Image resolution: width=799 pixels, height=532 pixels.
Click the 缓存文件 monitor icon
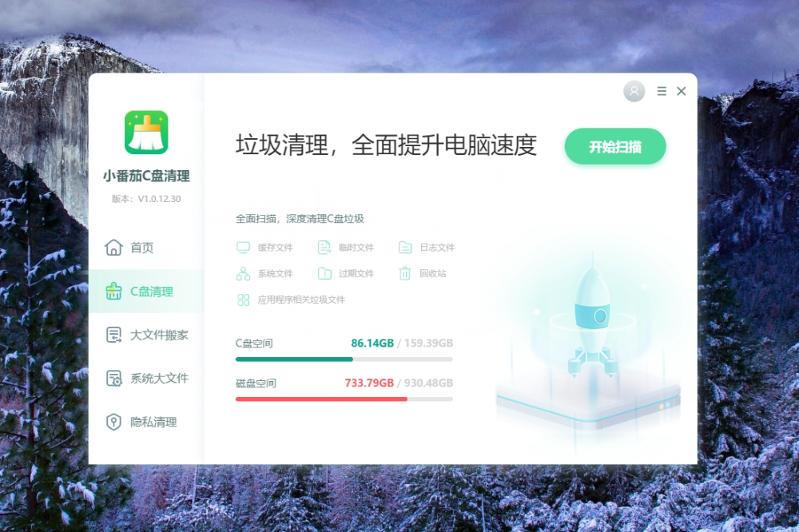point(243,248)
